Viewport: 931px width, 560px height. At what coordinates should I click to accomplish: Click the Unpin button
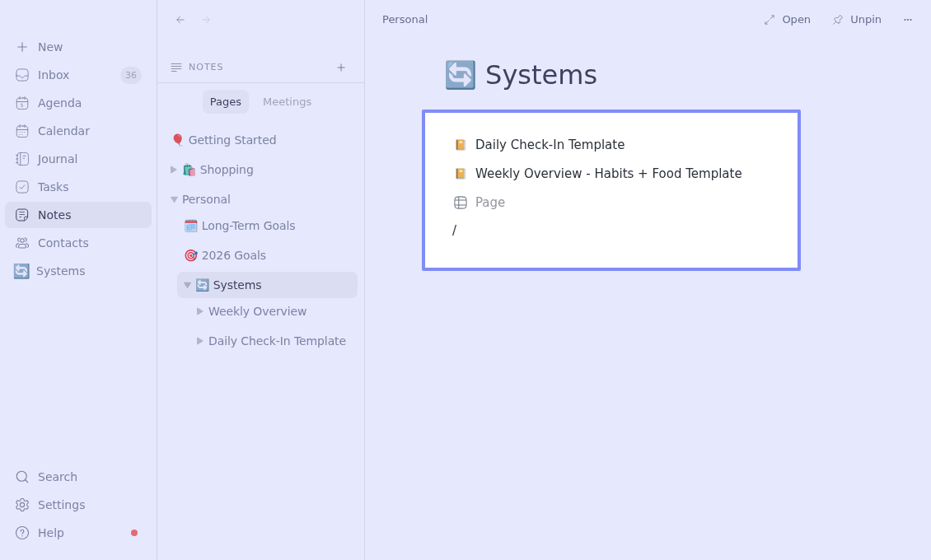857,20
